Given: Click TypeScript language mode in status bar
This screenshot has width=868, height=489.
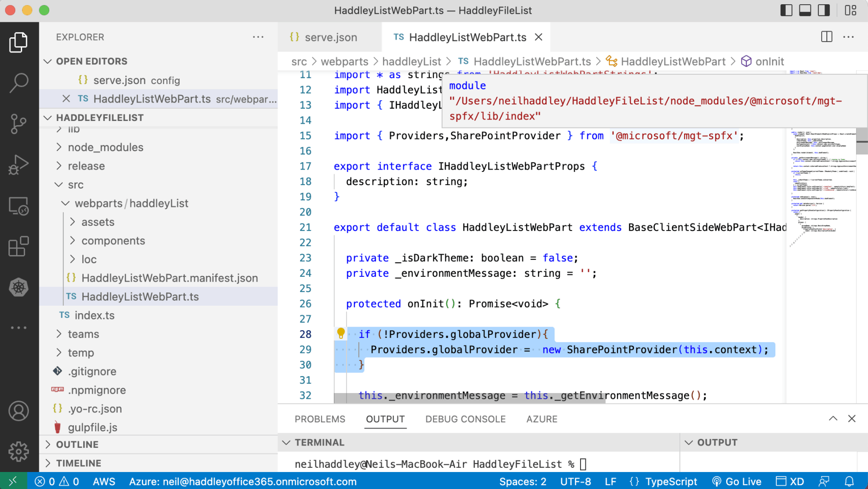Looking at the screenshot, I should click(670, 481).
